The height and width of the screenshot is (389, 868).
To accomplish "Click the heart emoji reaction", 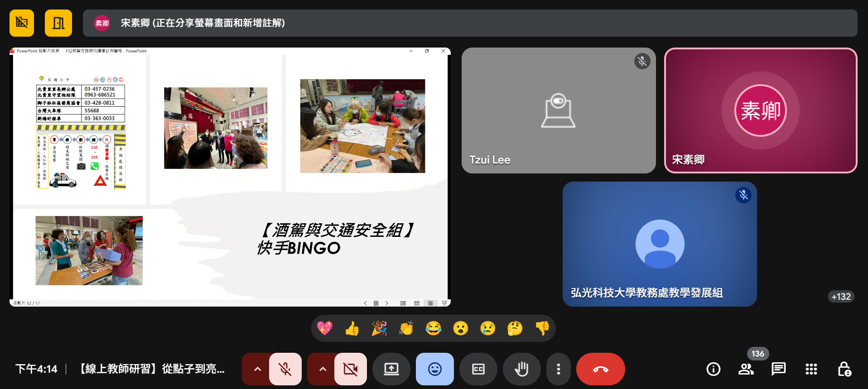I will [x=325, y=328].
